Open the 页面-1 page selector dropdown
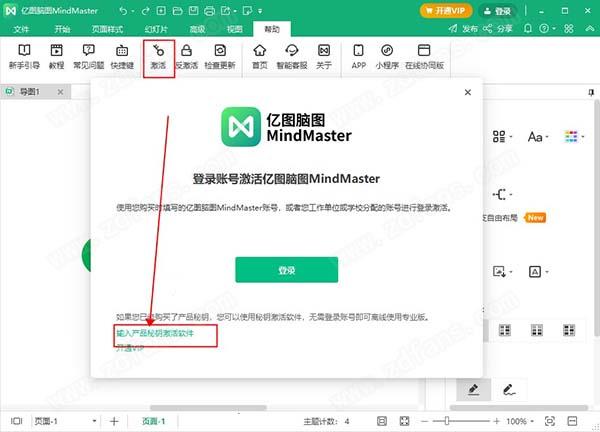This screenshot has width=600, height=432. [65, 421]
